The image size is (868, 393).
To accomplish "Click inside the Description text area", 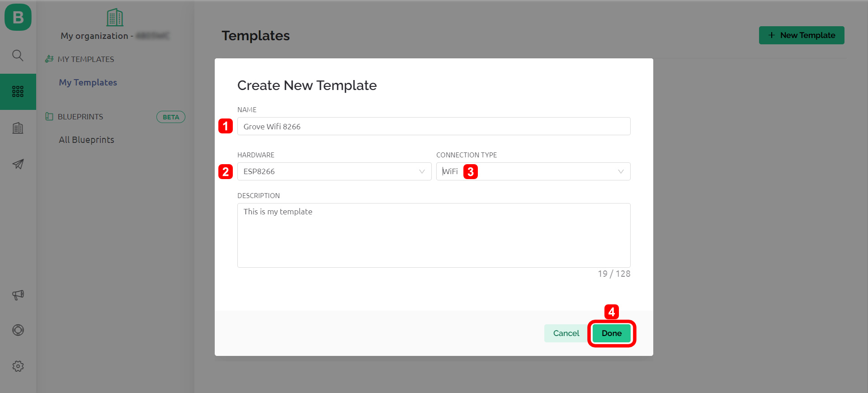I will coord(434,235).
